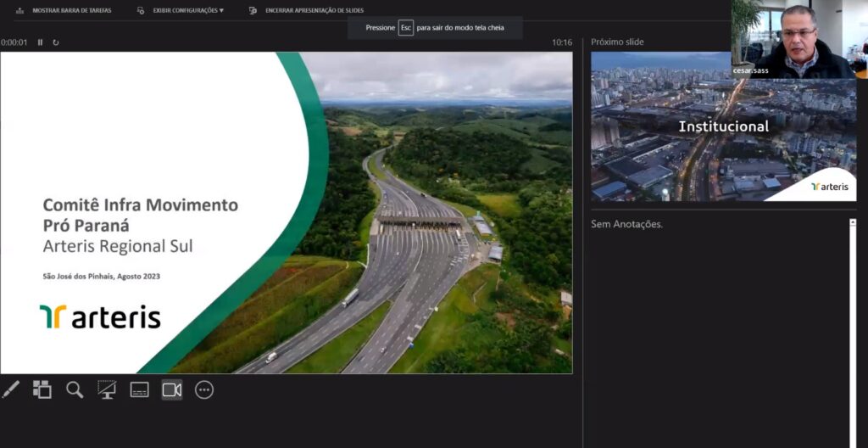The height and width of the screenshot is (448, 868).
Task: Select the Institucional next slide thumbnail
Action: tap(724, 126)
